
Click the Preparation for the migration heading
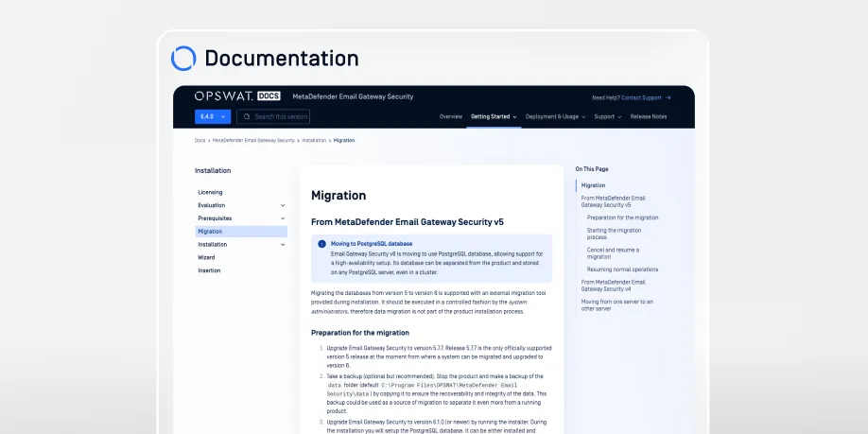coord(360,333)
